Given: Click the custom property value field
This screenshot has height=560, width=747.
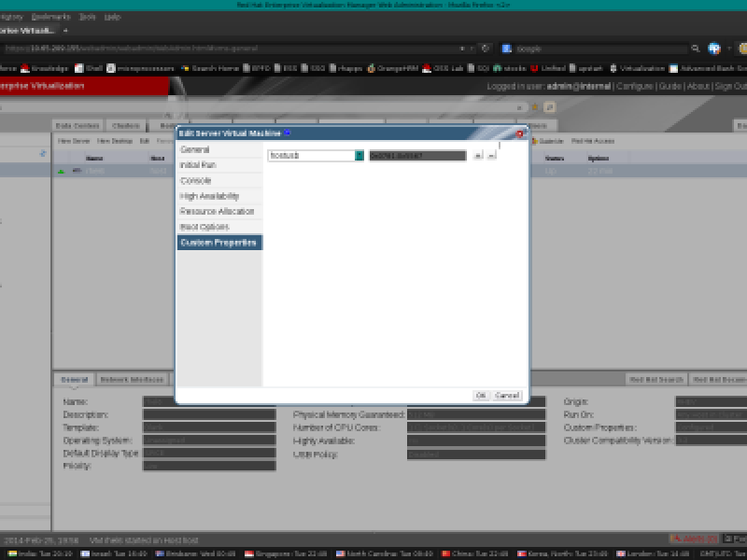Looking at the screenshot, I should [417, 155].
